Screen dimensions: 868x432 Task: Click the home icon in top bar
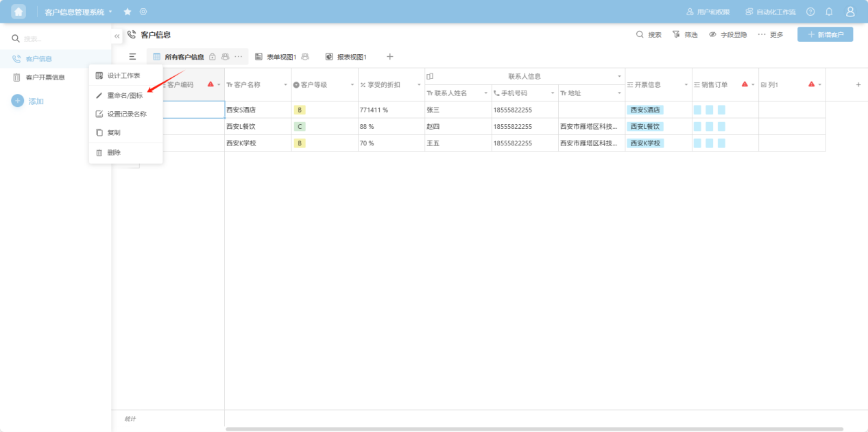[x=19, y=12]
